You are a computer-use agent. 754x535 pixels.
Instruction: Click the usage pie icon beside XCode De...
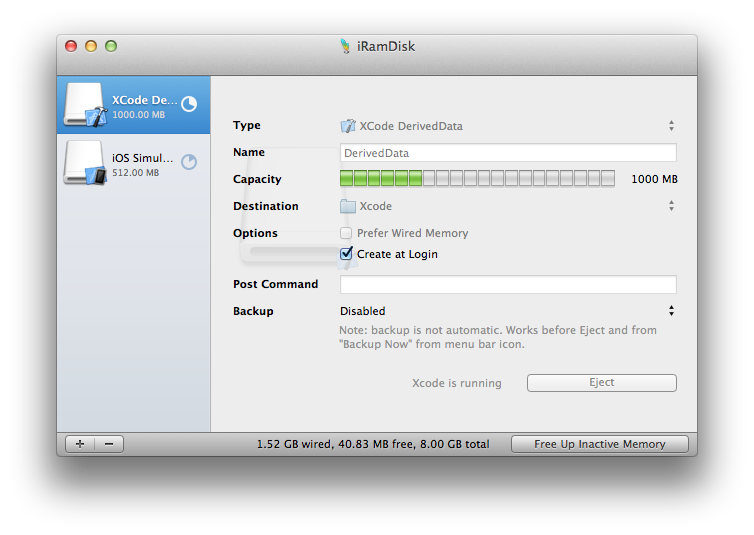pyautogui.click(x=189, y=104)
